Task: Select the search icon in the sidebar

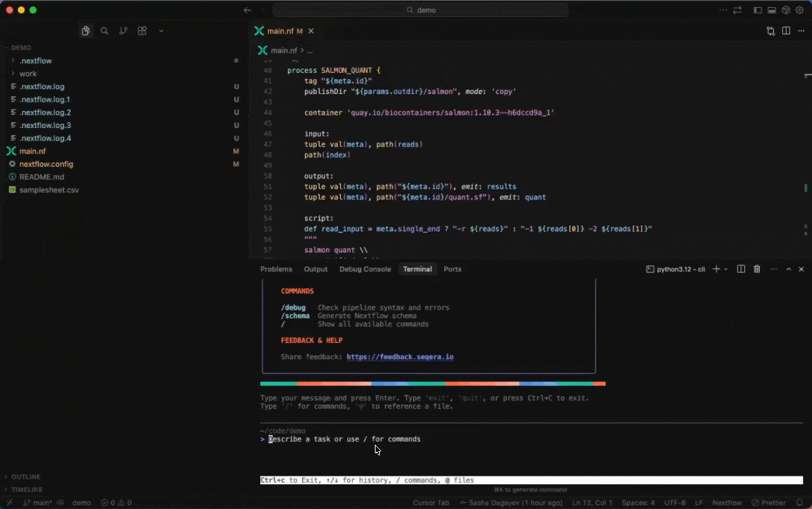Action: point(104,31)
